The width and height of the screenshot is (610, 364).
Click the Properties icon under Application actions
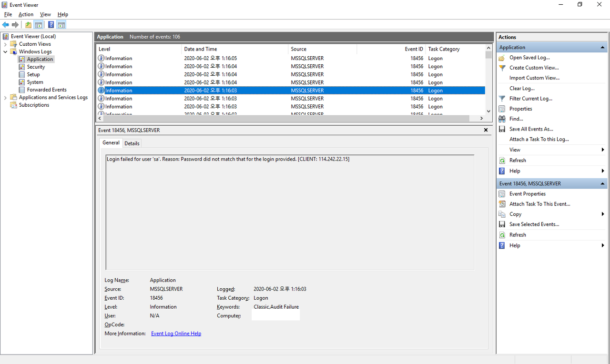[x=502, y=109]
